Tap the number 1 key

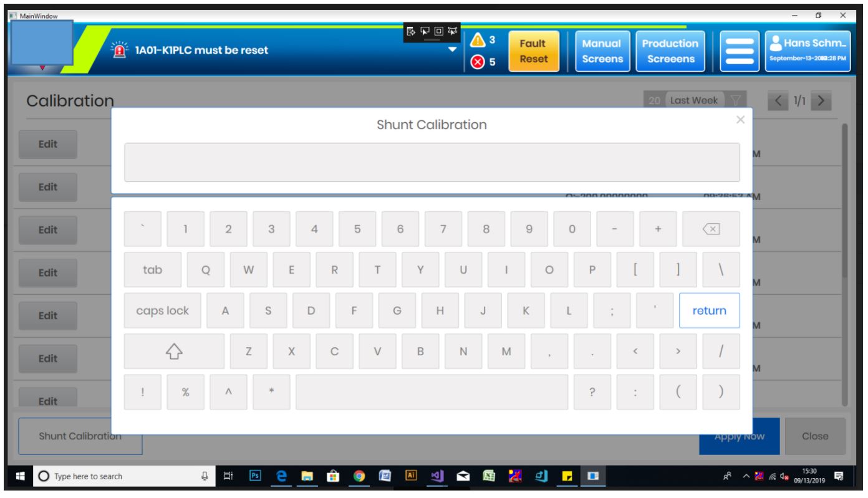[x=185, y=229]
